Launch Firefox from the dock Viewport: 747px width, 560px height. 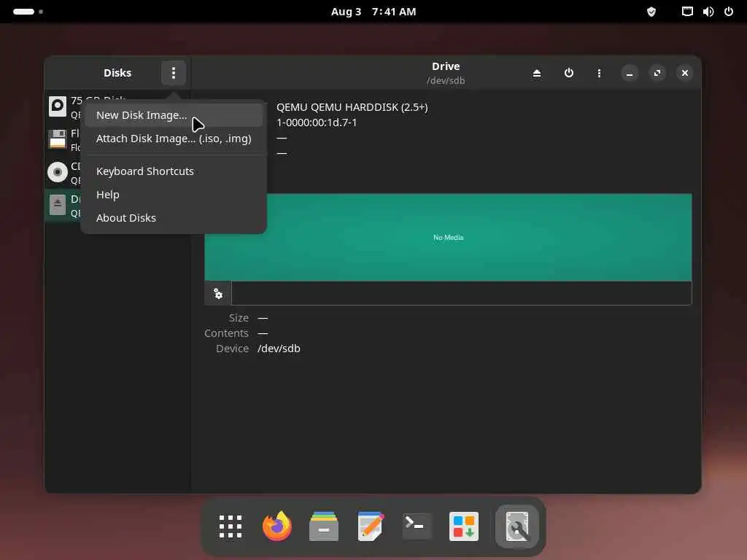(277, 526)
